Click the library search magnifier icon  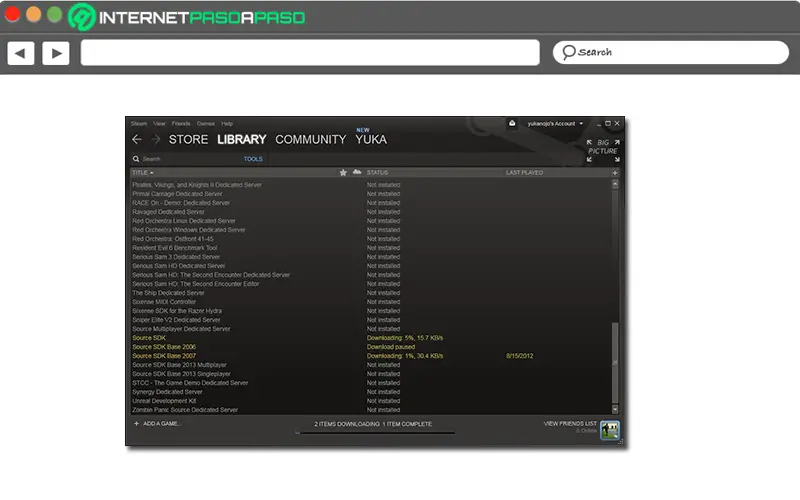(x=136, y=159)
